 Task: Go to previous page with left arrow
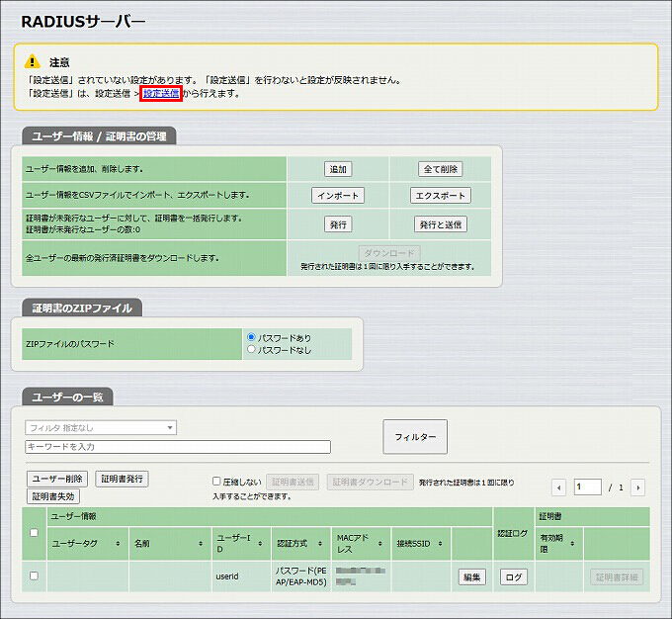[x=558, y=487]
